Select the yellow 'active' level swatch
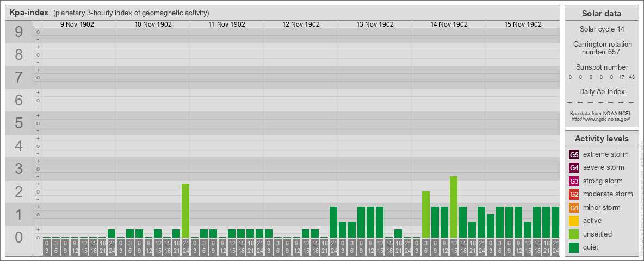Viewport: 644px width, 261px height. [574, 221]
